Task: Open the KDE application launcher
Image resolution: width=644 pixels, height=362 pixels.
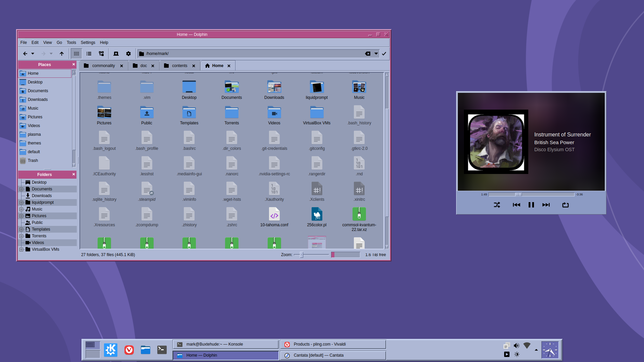Action: pos(111,350)
